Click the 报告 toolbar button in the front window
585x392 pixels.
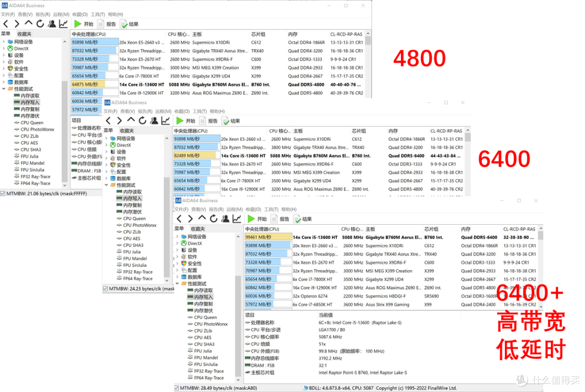click(x=280, y=219)
